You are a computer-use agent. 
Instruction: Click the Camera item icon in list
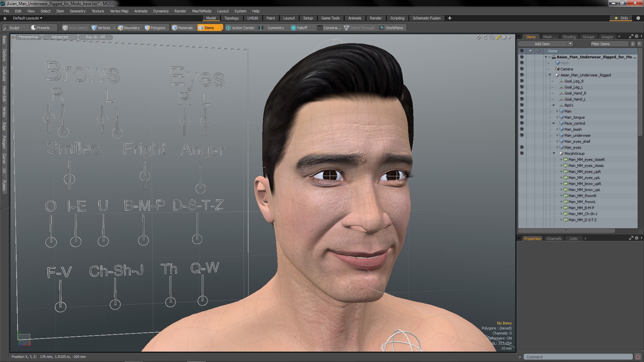(x=558, y=69)
